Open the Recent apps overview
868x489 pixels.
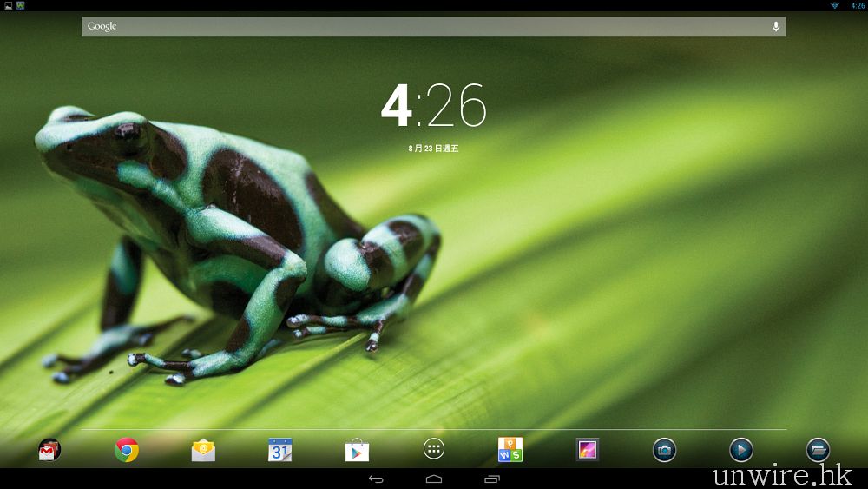click(492, 479)
